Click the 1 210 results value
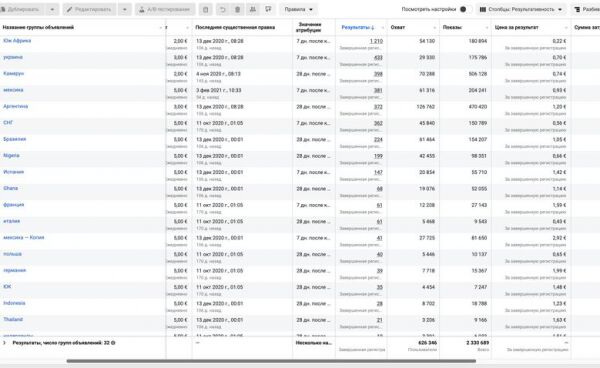This screenshot has height=368, width=600. 376,41
